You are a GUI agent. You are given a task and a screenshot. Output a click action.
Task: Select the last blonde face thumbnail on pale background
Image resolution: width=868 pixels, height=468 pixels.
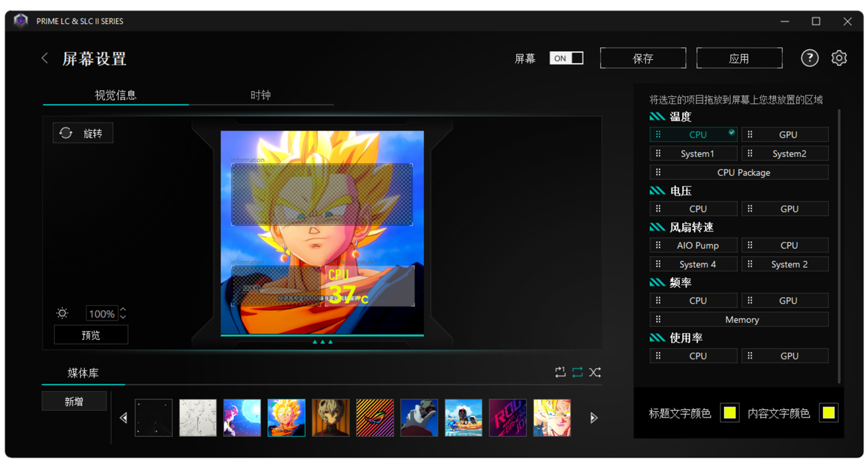click(552, 417)
